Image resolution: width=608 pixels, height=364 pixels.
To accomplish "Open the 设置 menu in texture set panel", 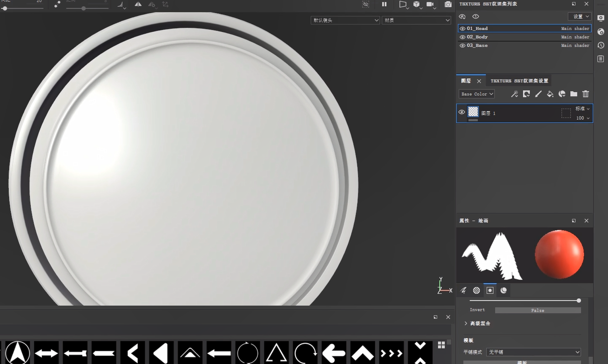I will (x=579, y=16).
